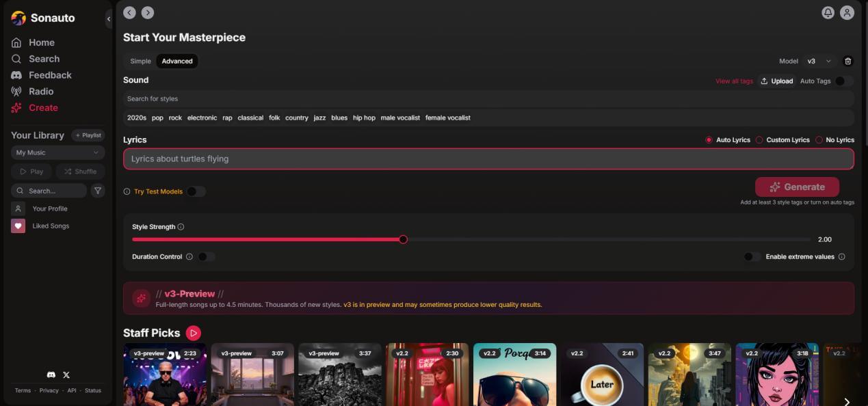Open Radio from the sidebar
The height and width of the screenshot is (406, 868).
point(41,92)
